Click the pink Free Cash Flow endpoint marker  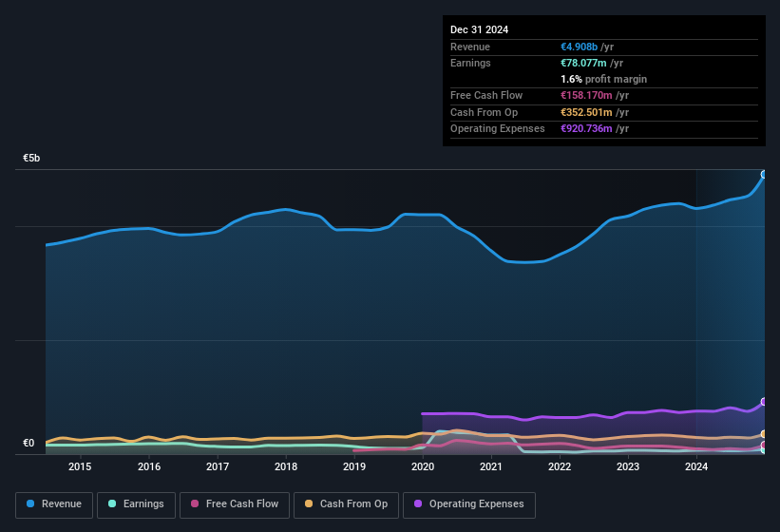coord(764,445)
